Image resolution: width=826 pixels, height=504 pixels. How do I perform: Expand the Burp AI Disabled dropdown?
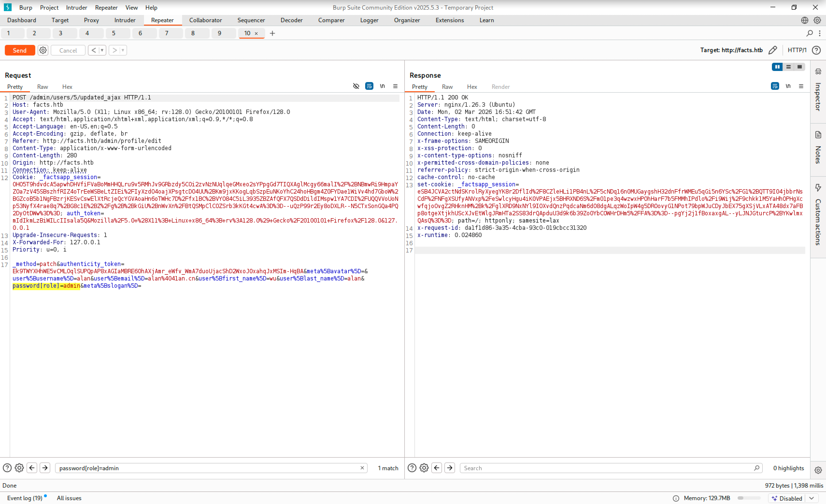click(x=812, y=498)
